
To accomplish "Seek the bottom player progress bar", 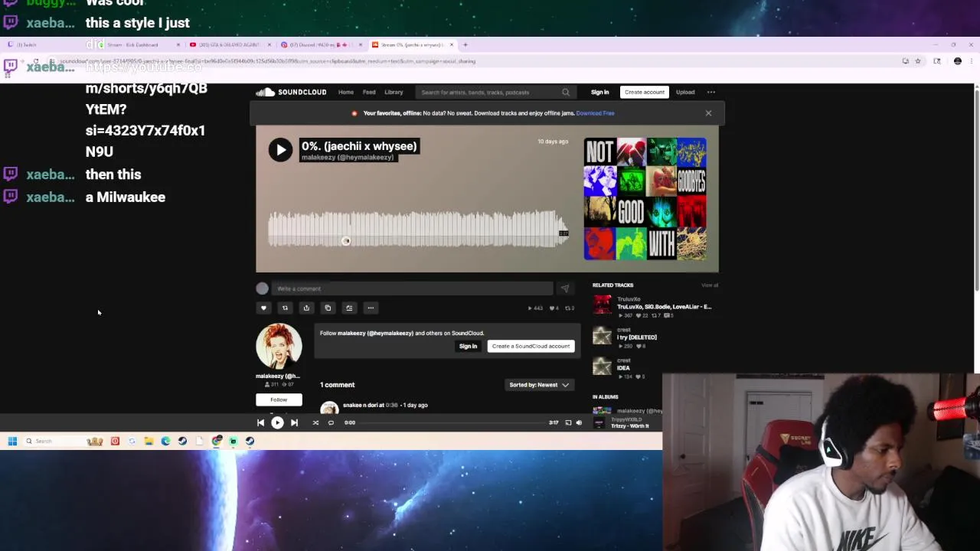I will coord(452,422).
